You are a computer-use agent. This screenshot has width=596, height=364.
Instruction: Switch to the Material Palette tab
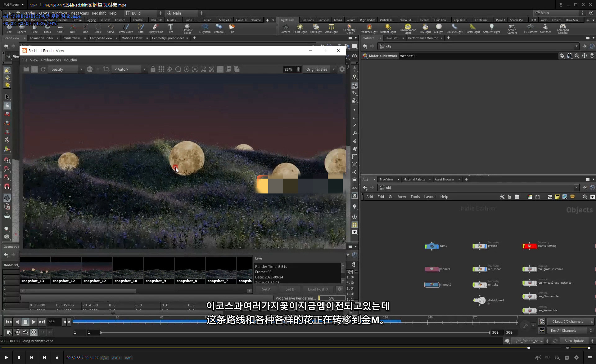(414, 179)
